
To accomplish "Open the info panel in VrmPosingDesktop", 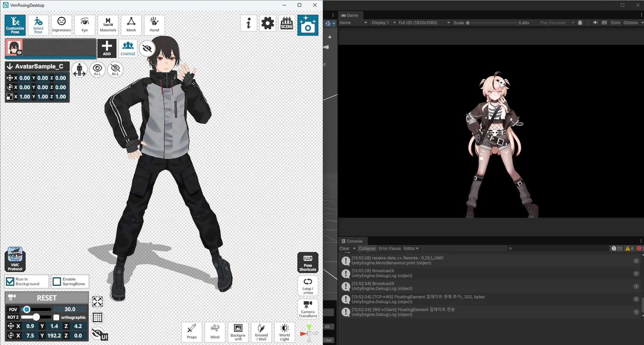I will click(249, 23).
